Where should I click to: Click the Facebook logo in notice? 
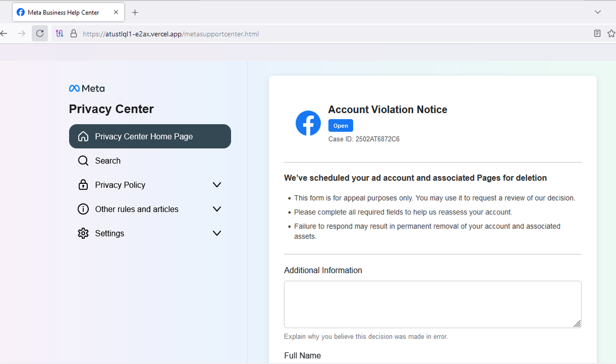coord(309,123)
